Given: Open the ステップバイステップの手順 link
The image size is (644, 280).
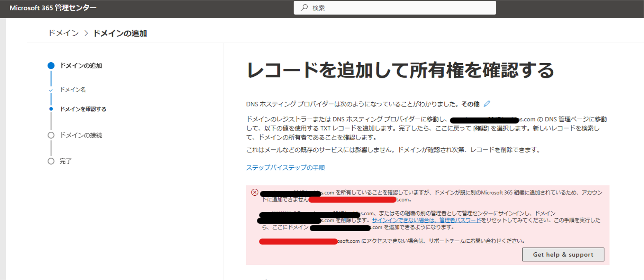Looking at the screenshot, I should tap(285, 168).
